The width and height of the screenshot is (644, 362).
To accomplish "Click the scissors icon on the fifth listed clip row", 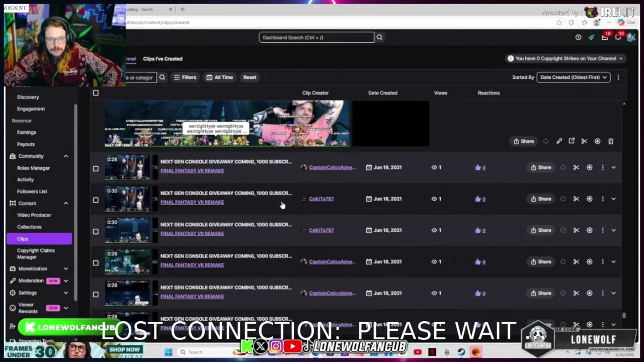I will coord(576,293).
